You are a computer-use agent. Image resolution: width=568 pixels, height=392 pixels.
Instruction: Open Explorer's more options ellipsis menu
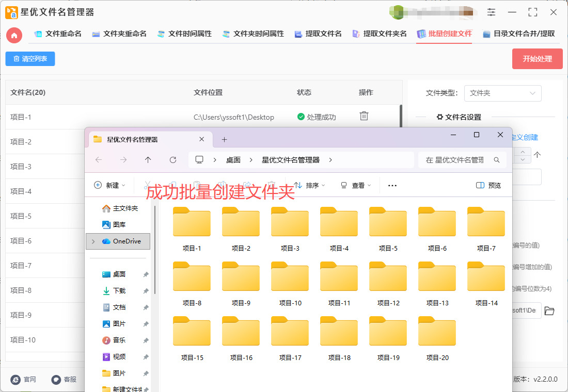click(x=392, y=185)
